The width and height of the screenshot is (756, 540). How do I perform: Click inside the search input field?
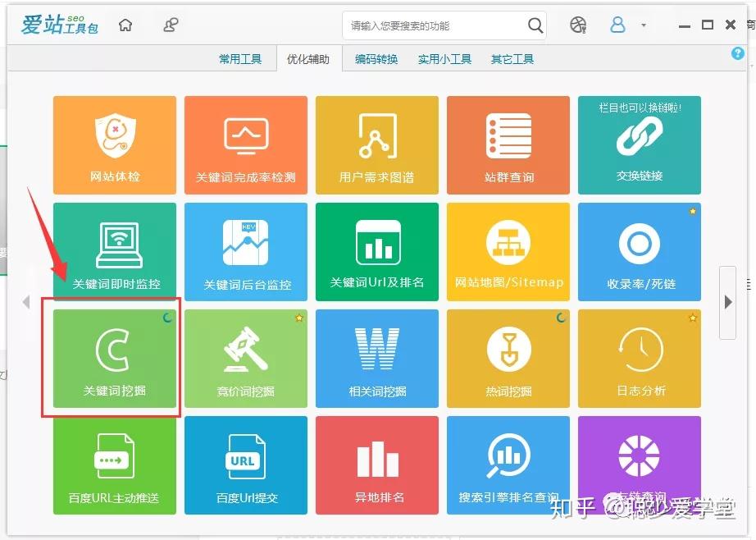(x=435, y=25)
